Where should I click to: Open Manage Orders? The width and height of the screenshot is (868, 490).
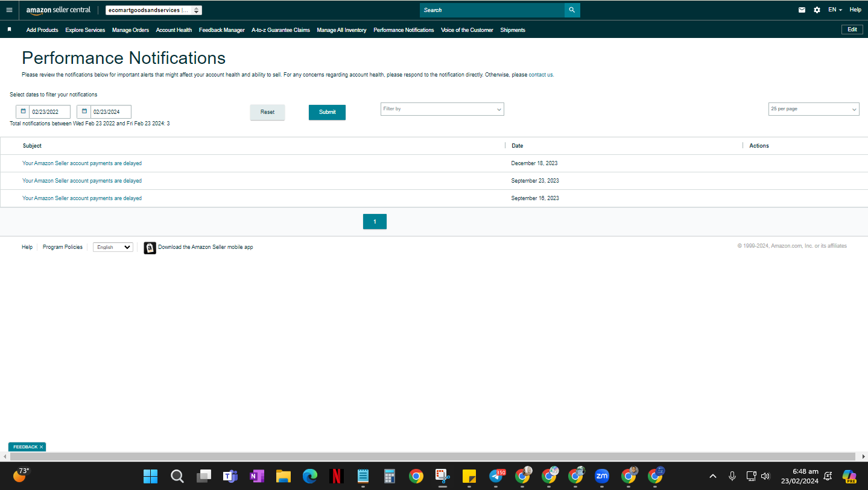click(x=130, y=30)
